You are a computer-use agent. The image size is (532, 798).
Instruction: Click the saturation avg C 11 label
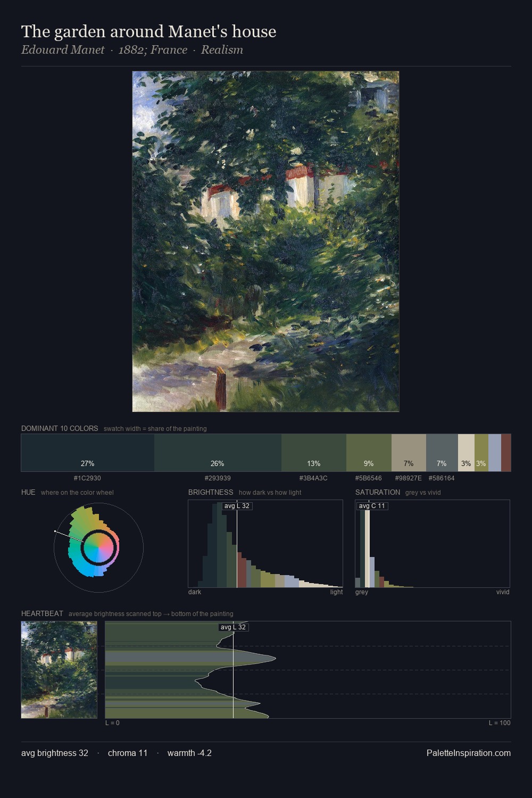coord(372,506)
